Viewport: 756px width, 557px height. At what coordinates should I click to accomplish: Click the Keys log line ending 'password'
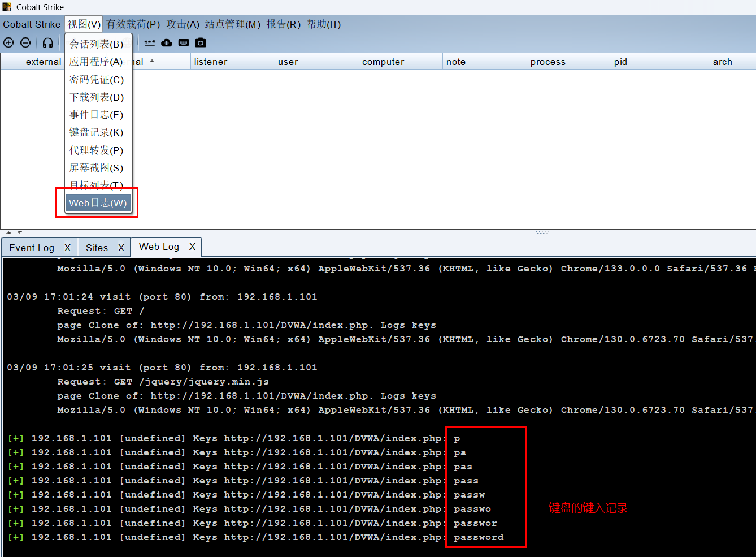click(255, 537)
